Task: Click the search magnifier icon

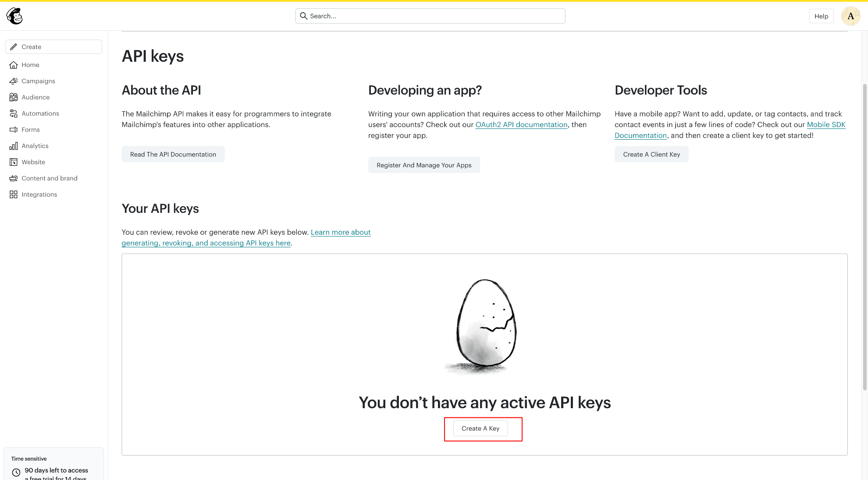Action: (x=303, y=16)
